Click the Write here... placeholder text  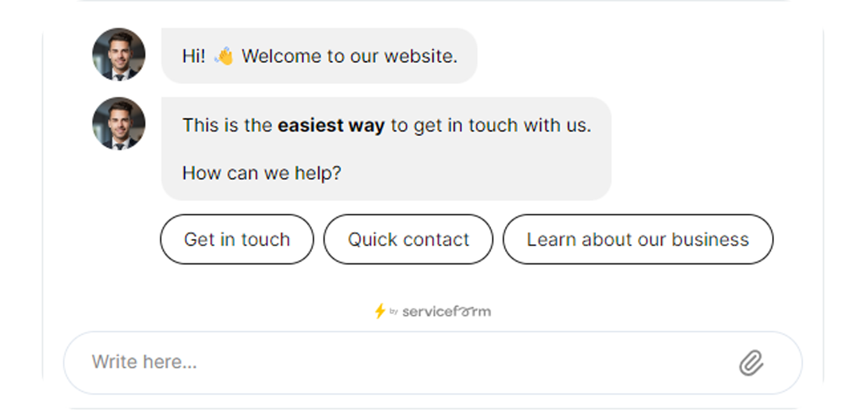pos(144,362)
